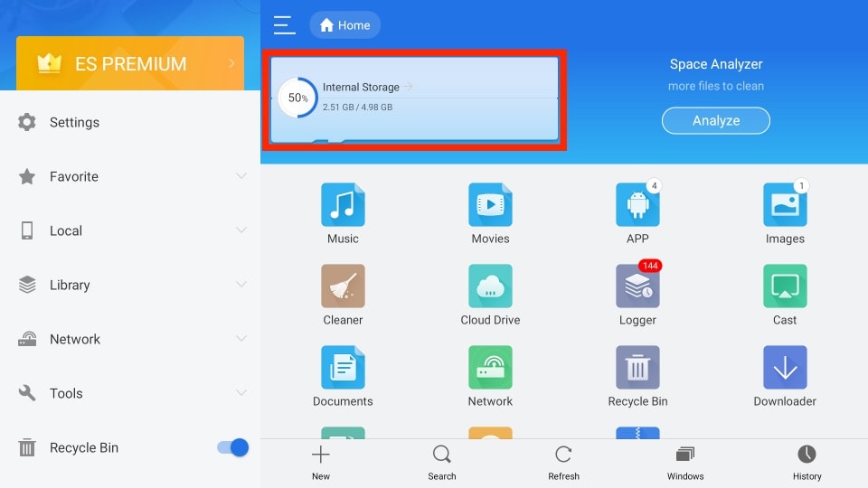Click the New plus icon
This screenshot has width=868, height=488.
(x=320, y=455)
